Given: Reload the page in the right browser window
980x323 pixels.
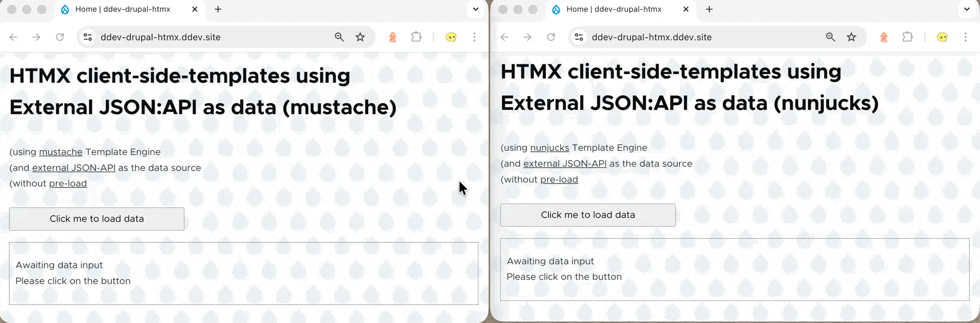Looking at the screenshot, I should click(x=551, y=37).
